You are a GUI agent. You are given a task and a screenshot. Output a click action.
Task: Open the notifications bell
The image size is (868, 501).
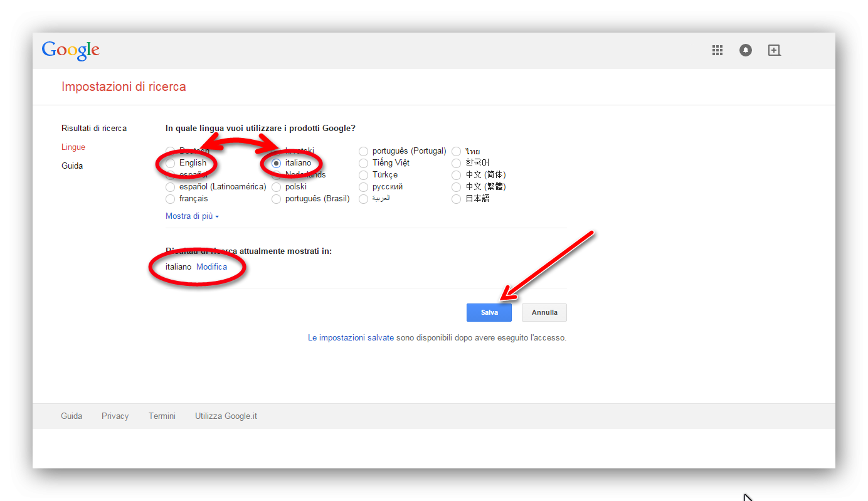click(745, 50)
